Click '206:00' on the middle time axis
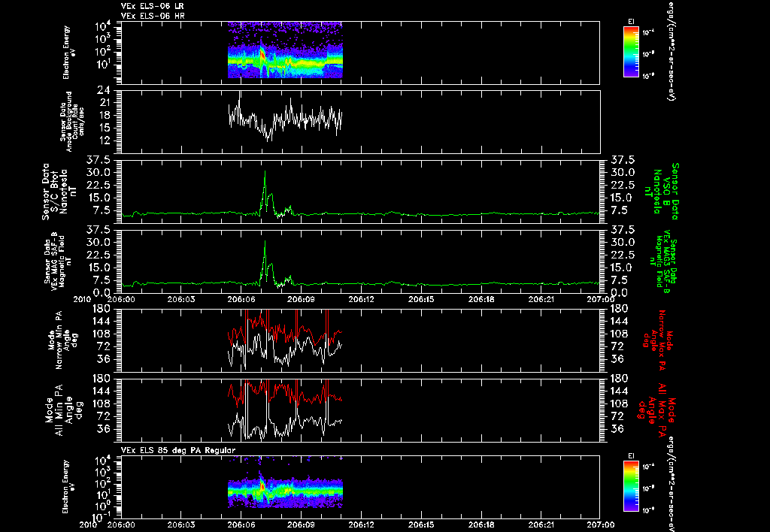Screen dimensions: 770x532 [121, 299]
